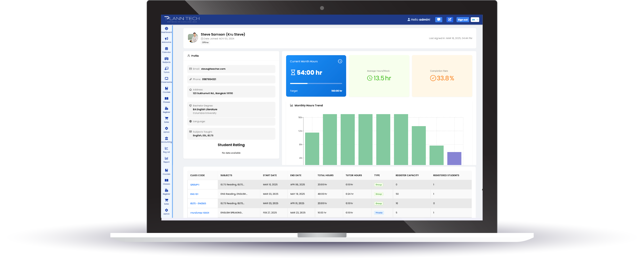Open the chat message icon in the header
This screenshot has width=644, height=259.
[439, 20]
